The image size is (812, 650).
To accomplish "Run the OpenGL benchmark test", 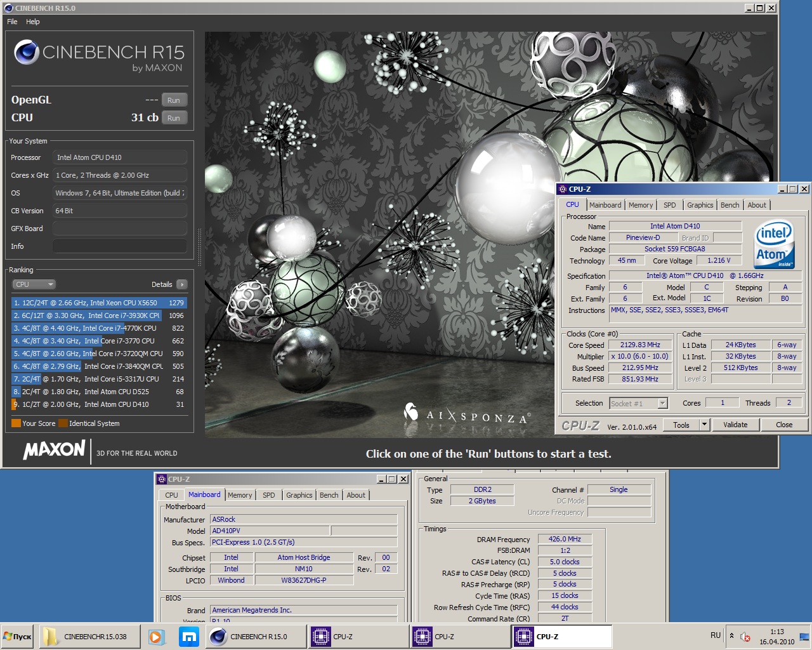I will pos(174,100).
